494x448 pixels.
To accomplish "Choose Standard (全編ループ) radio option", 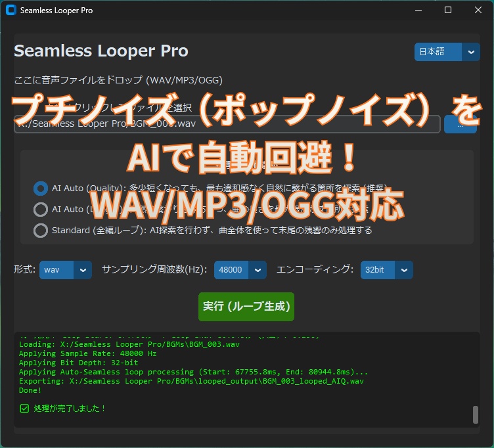I will 41,231.
